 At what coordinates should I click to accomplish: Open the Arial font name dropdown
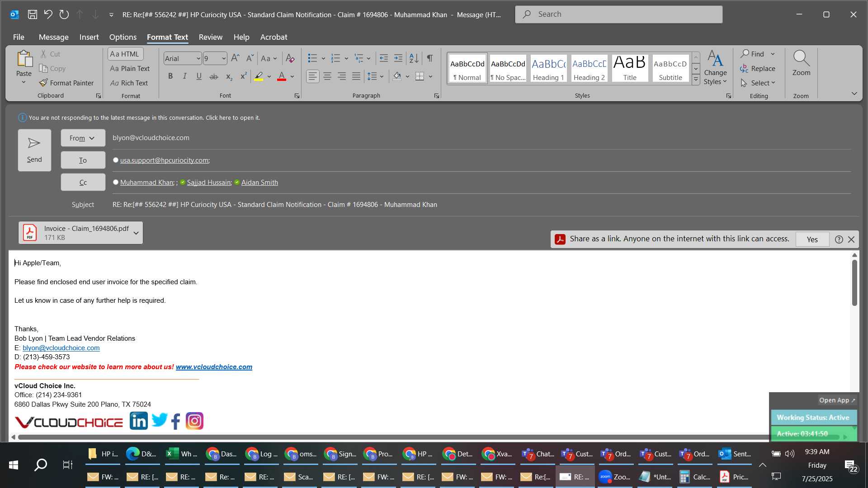pos(198,58)
